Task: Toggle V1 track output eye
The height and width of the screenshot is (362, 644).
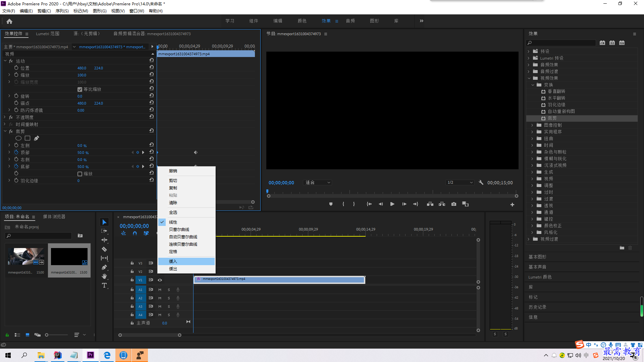Action: [160, 280]
